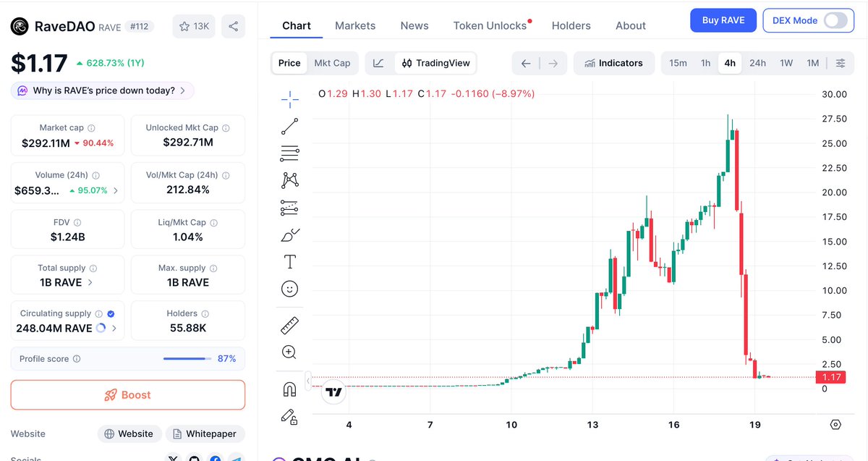
Task: Open the Fibonacci retracement tool
Action: click(x=290, y=153)
